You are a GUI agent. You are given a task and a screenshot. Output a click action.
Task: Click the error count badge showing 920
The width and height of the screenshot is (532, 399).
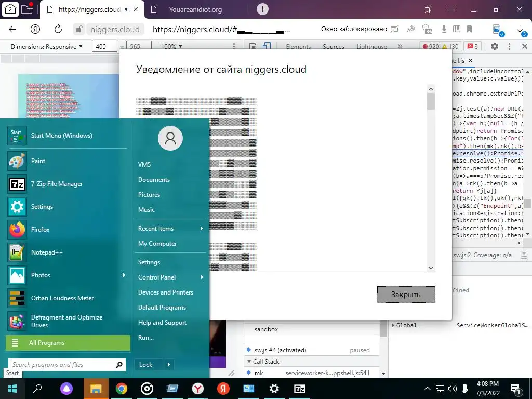pos(431,46)
